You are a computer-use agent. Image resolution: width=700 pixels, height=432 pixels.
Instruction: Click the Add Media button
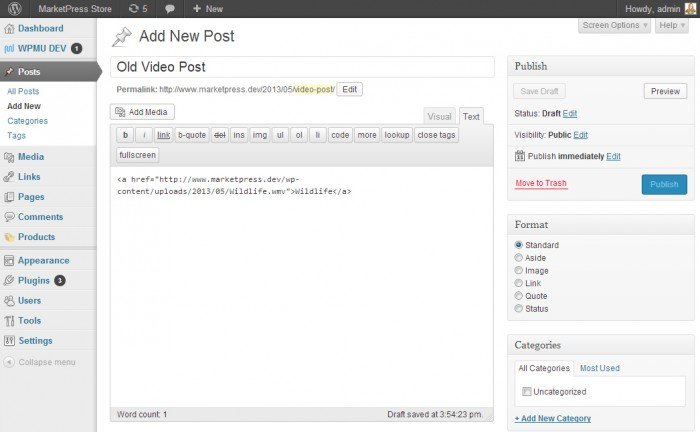[x=142, y=112]
